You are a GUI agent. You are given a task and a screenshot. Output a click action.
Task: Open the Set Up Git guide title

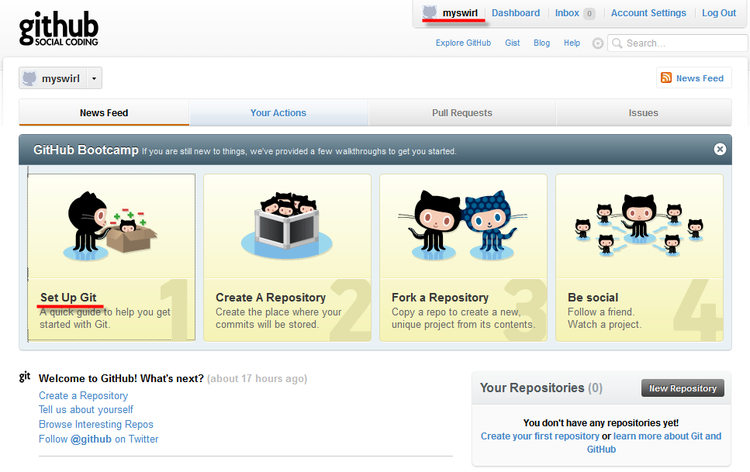(x=68, y=297)
